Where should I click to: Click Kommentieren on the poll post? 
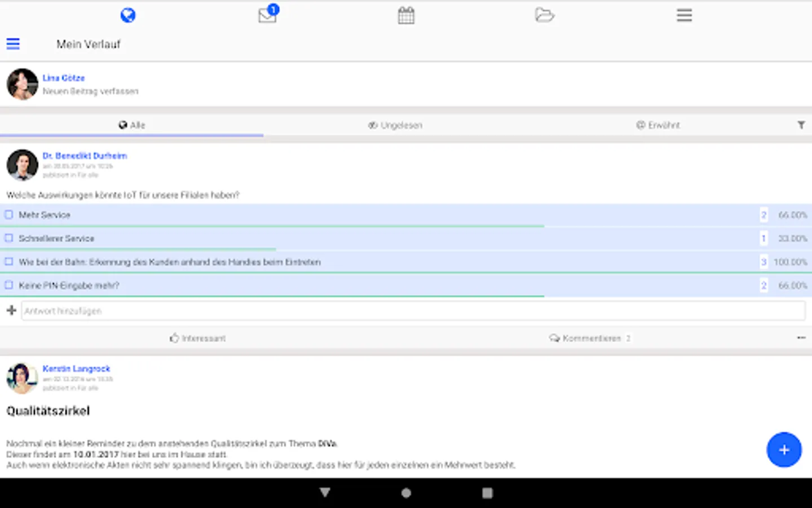(x=590, y=338)
